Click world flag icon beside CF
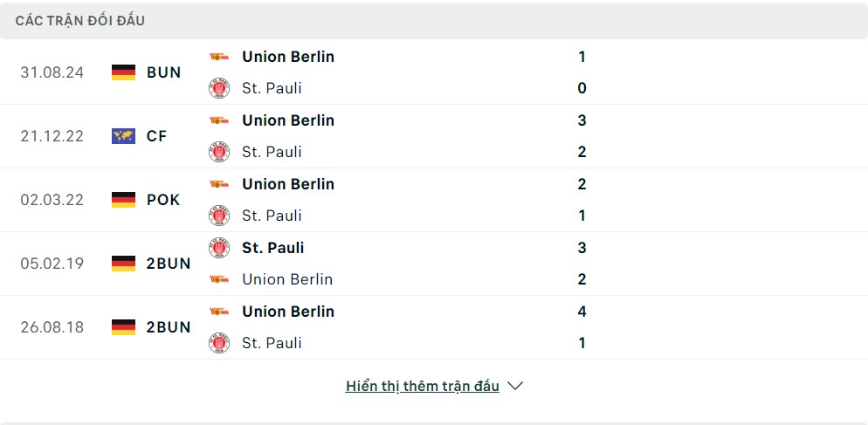Screen dimensions: 868x425 pyautogui.click(x=123, y=136)
